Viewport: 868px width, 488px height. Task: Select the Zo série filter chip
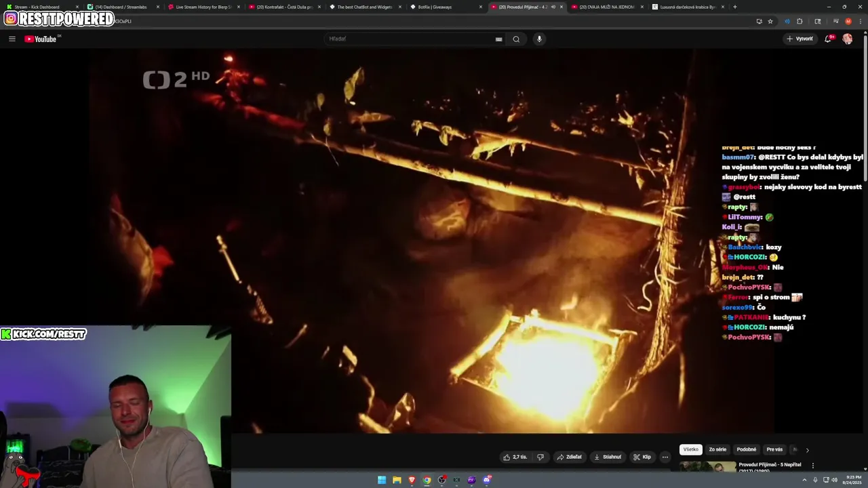[717, 449]
